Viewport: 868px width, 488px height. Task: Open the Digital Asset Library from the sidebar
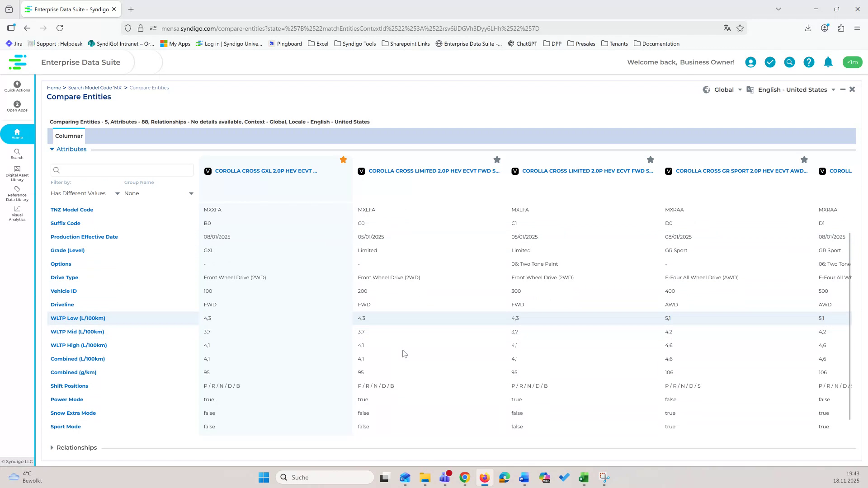click(17, 174)
